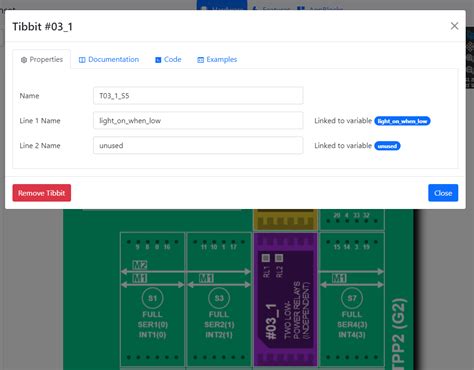The height and width of the screenshot is (370, 474).
Task: Click the RL2 relay indicator square
Action: [279, 258]
